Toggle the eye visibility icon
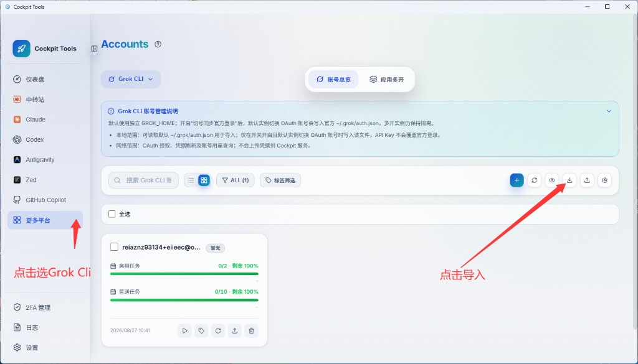This screenshot has width=638, height=364. tap(552, 180)
